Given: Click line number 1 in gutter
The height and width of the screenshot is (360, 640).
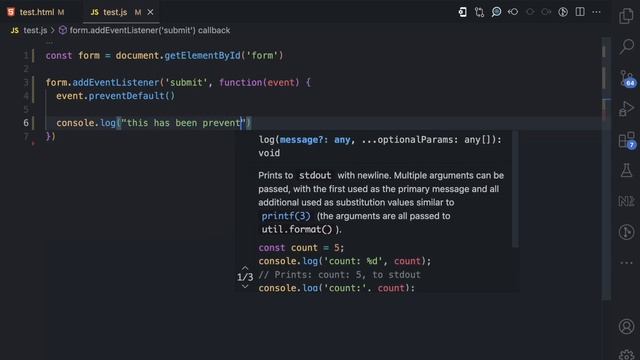Looking at the screenshot, I should pyautogui.click(x=26, y=56).
